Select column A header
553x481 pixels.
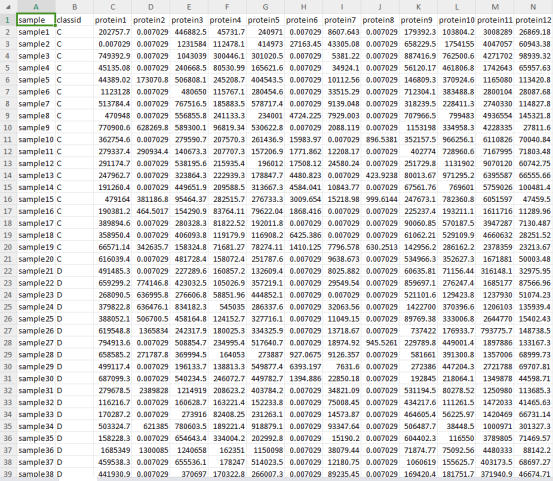36,7
